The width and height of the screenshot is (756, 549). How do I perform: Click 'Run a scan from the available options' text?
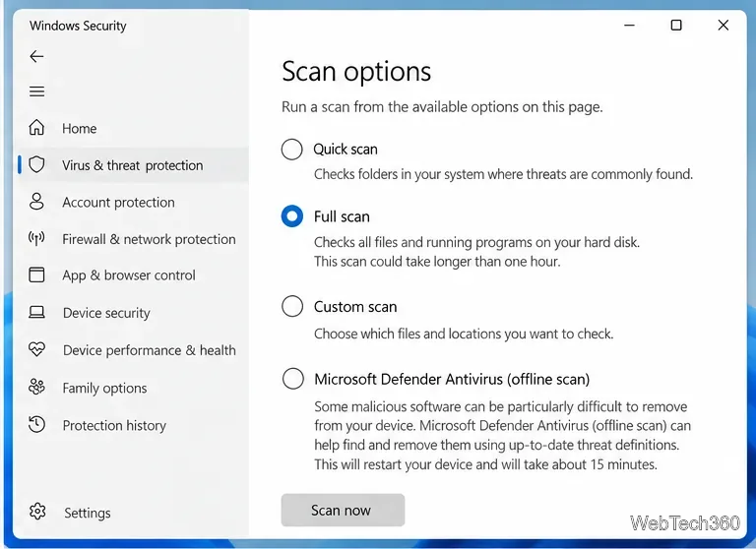(x=442, y=106)
